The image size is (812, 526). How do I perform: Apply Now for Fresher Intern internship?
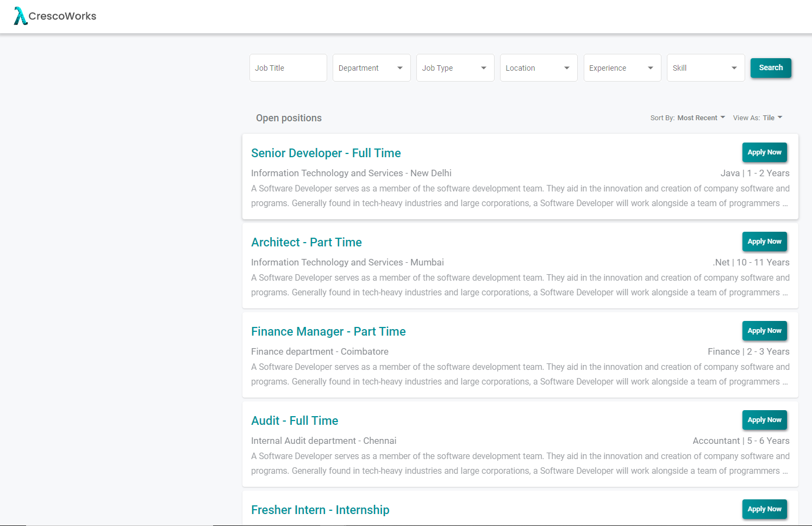click(x=764, y=509)
